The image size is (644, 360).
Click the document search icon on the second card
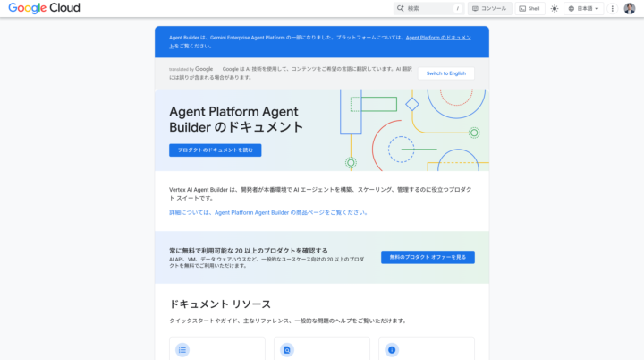(x=287, y=350)
